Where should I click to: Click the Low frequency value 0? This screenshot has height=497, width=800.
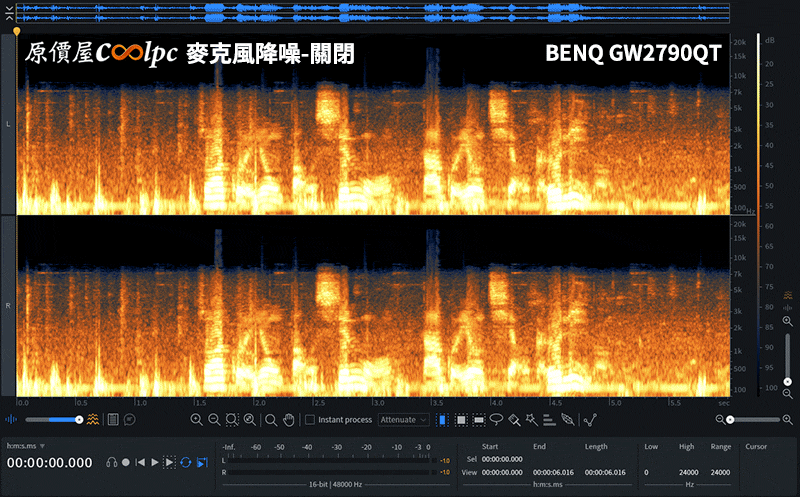pos(646,473)
